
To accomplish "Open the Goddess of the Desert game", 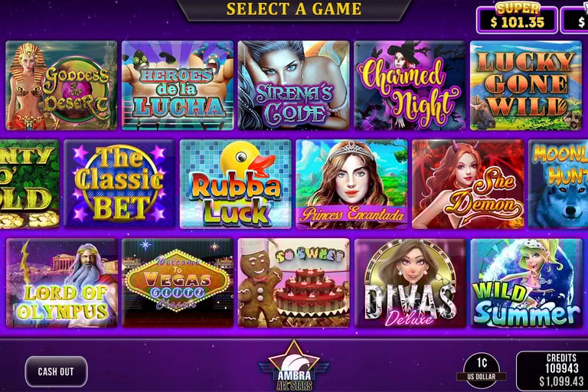I will pos(61,86).
